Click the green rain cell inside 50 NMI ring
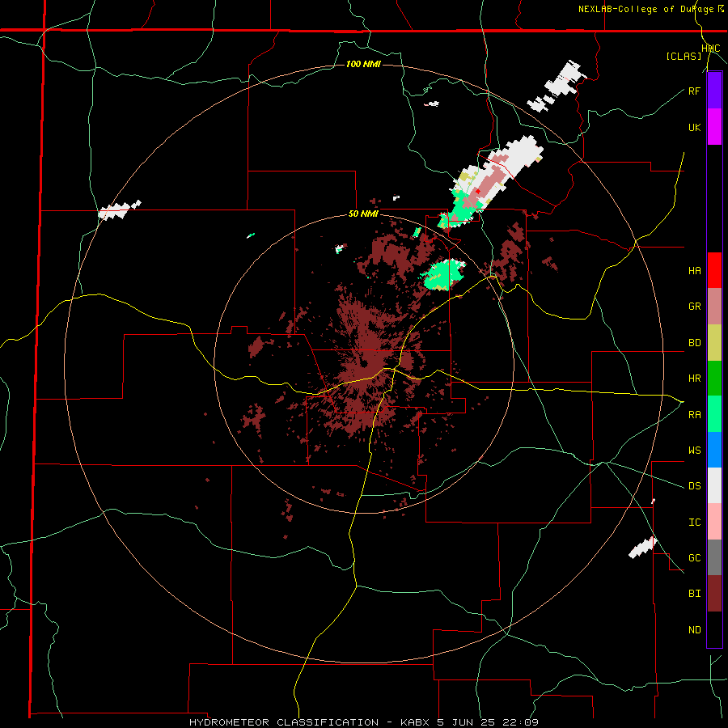Viewport: 728px width, 728px height. pyautogui.click(x=442, y=276)
